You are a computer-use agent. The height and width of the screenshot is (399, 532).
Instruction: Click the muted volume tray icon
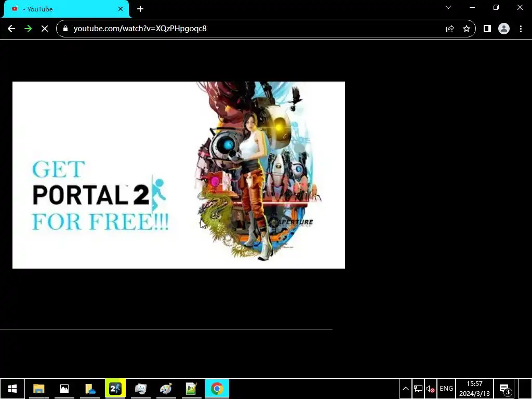(431, 389)
